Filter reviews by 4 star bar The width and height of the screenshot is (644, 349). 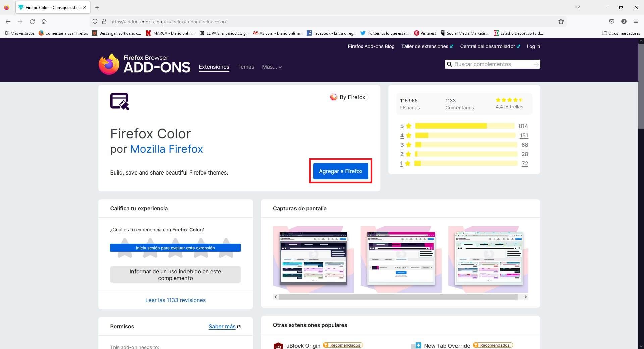465,135
